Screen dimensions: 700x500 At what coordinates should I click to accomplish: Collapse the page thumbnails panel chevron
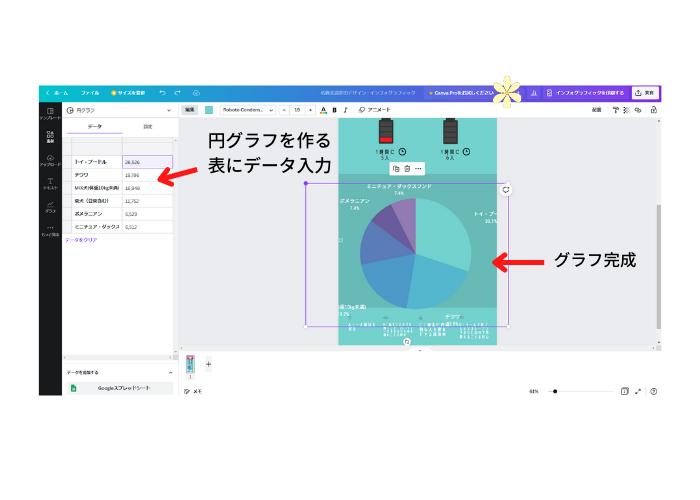420,350
